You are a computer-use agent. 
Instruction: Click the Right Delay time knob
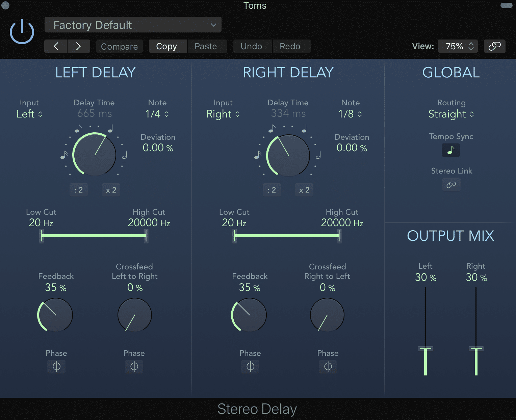pyautogui.click(x=288, y=155)
